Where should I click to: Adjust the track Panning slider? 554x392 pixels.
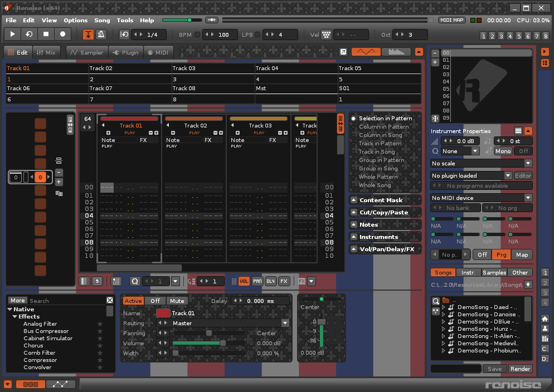point(208,333)
